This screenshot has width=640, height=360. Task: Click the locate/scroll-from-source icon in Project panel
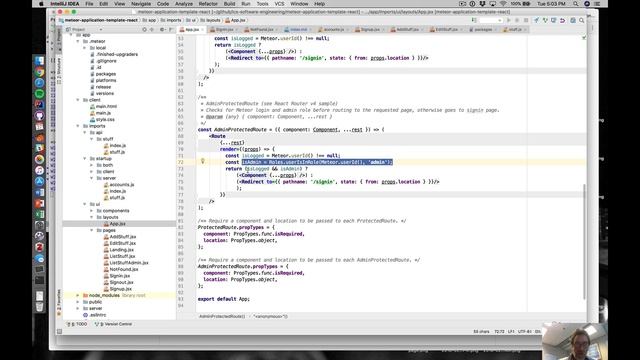click(x=144, y=29)
